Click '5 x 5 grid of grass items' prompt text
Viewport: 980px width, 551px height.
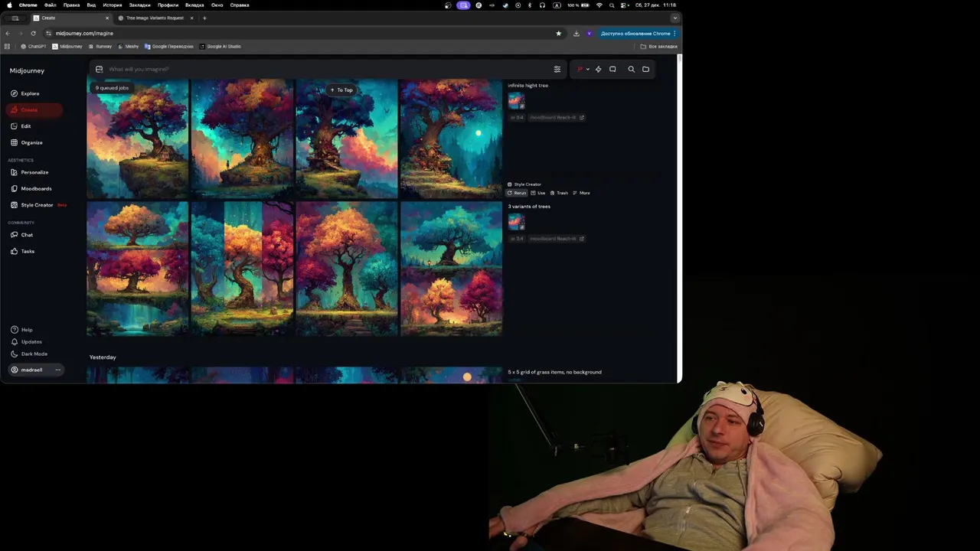(x=555, y=372)
